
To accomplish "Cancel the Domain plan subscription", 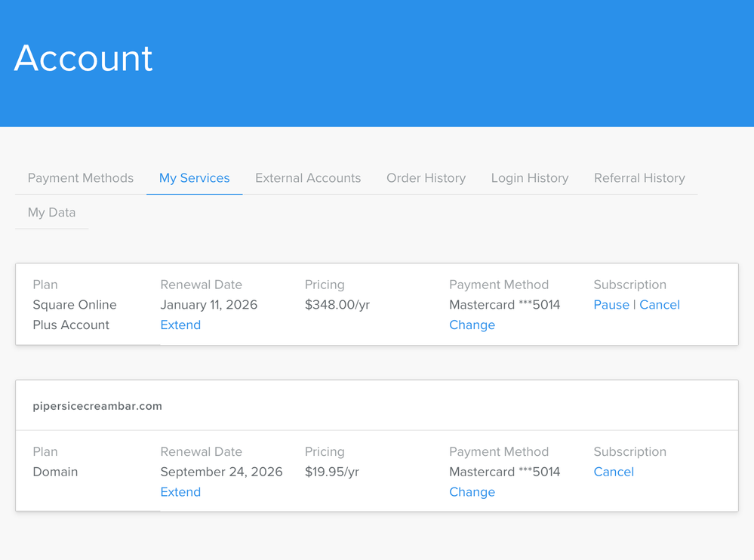I will pyautogui.click(x=614, y=472).
